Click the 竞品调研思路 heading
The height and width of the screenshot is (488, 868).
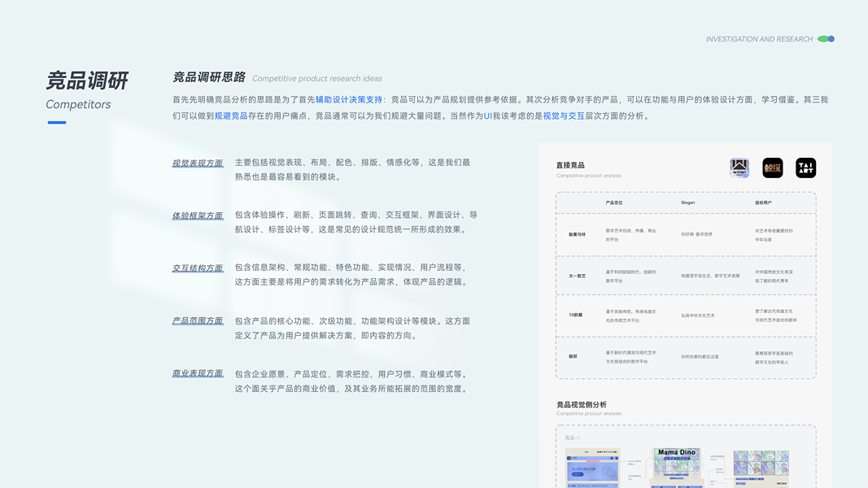(209, 77)
